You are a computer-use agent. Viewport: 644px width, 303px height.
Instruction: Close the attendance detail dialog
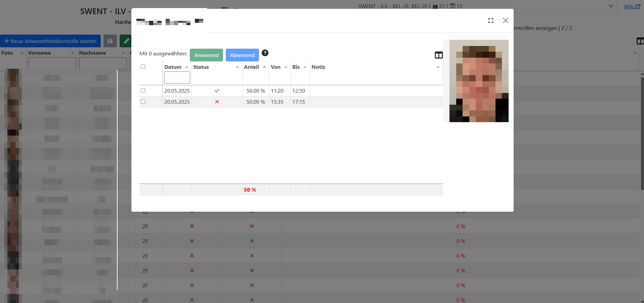point(505,20)
